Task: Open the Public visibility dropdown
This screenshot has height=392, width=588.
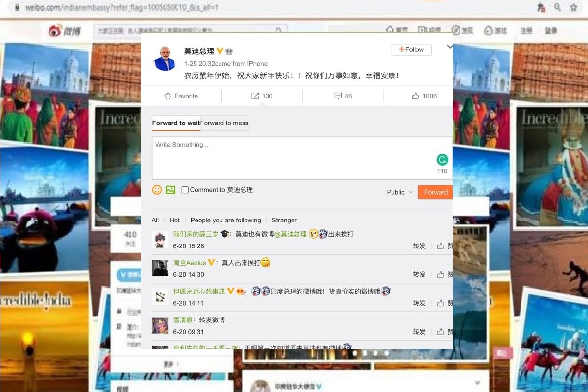Action: click(399, 192)
